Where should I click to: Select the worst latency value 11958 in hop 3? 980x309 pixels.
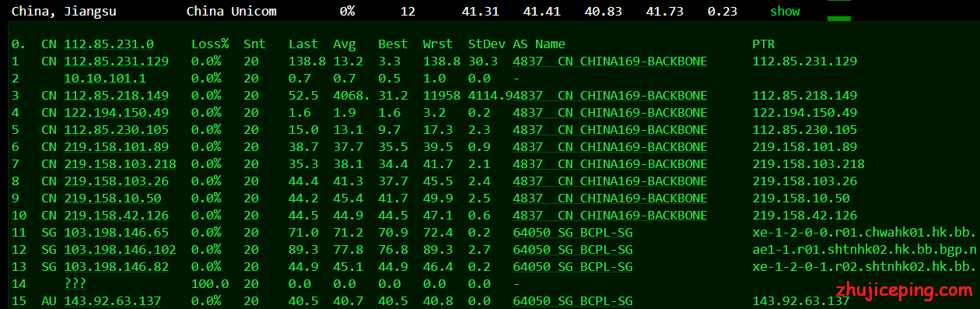tap(442, 96)
